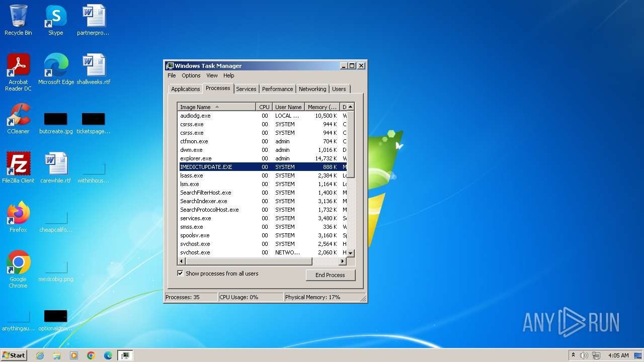Sort processes by User Name column
The image size is (644, 362).
click(288, 107)
